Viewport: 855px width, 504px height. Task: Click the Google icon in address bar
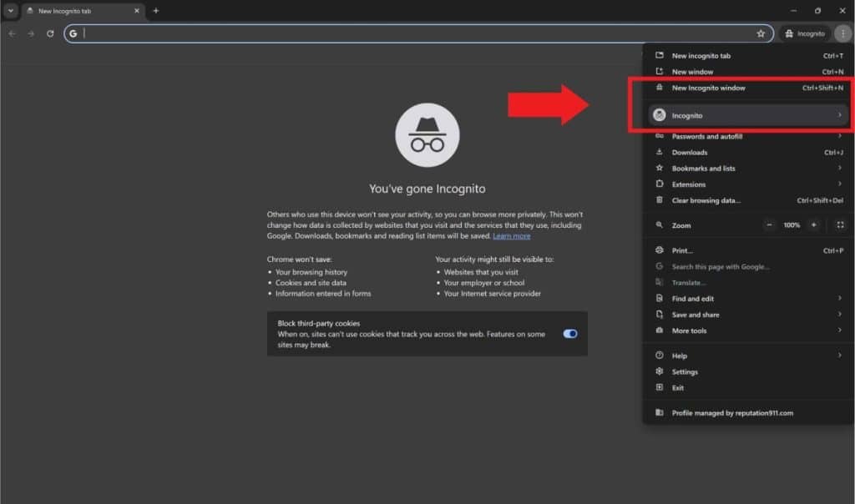[73, 33]
